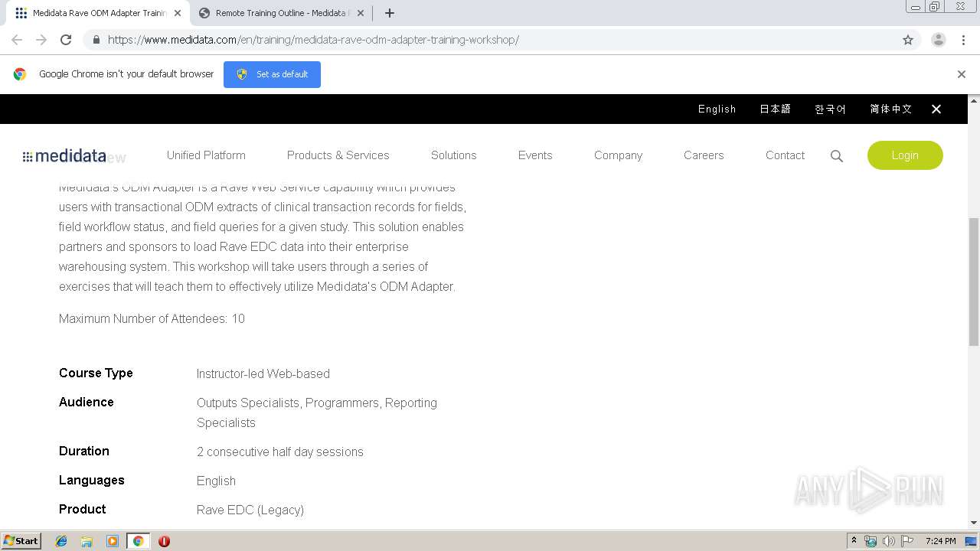Open the Events menu
The image size is (980, 551).
(x=534, y=155)
